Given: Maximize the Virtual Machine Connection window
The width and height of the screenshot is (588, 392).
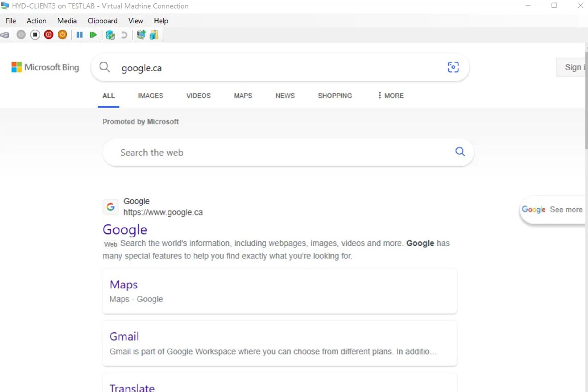Looking at the screenshot, I should point(554,6).
